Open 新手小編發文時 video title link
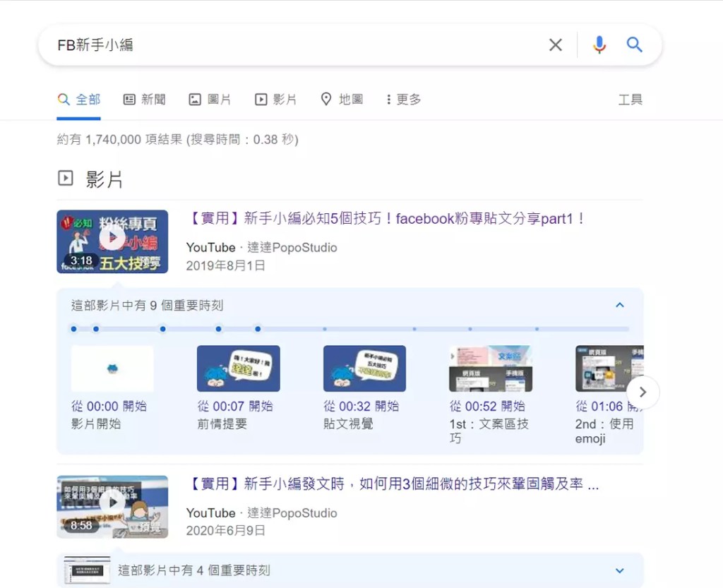 (395, 484)
